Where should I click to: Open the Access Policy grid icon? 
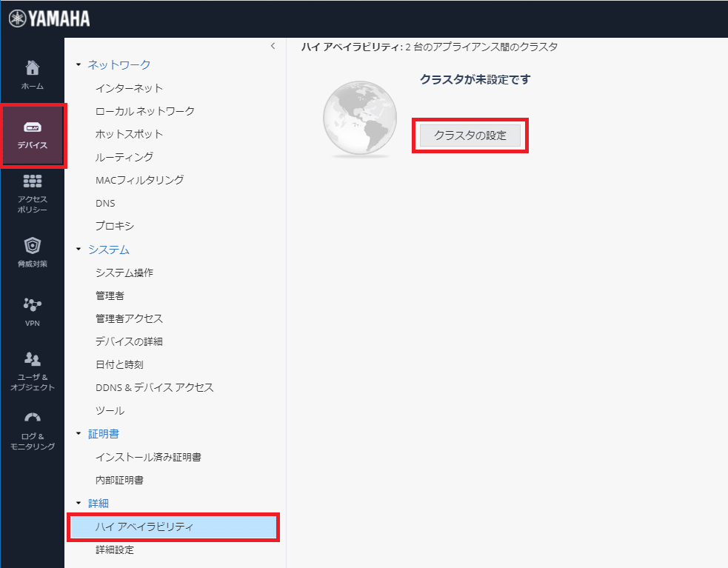click(33, 181)
